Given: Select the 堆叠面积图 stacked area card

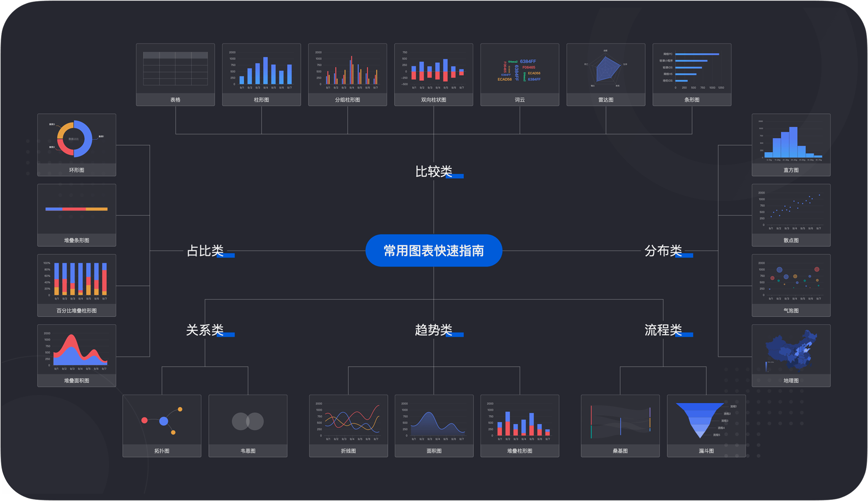Looking at the screenshot, I should tap(76, 356).
